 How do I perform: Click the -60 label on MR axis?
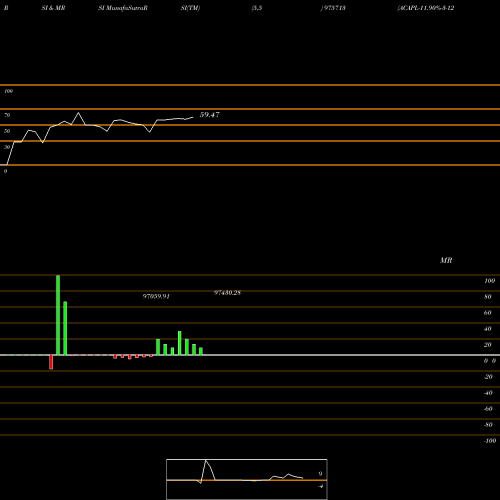(488, 409)
